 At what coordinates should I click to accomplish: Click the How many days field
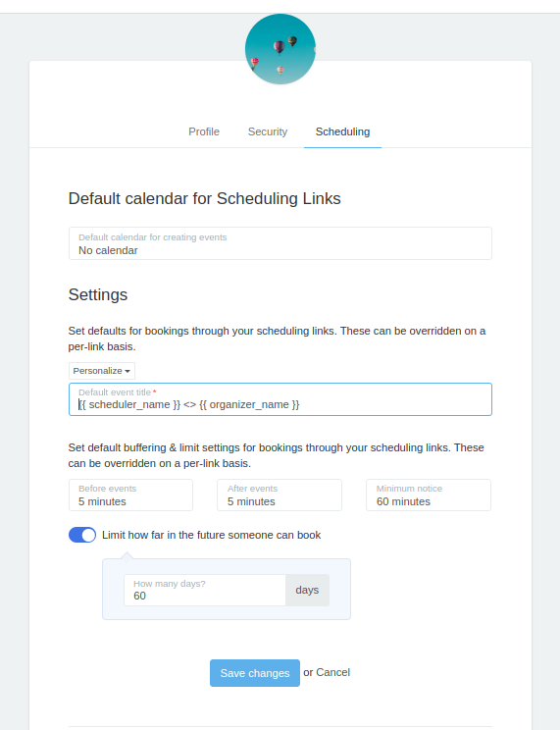pyautogui.click(x=205, y=590)
